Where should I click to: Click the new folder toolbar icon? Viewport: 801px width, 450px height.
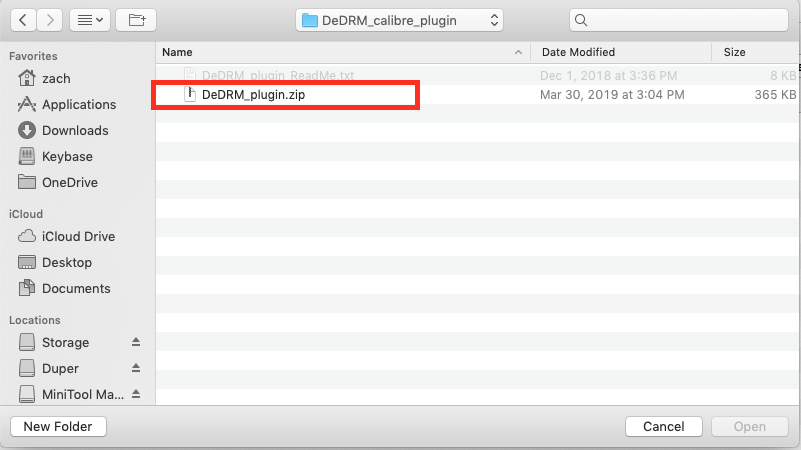[135, 20]
